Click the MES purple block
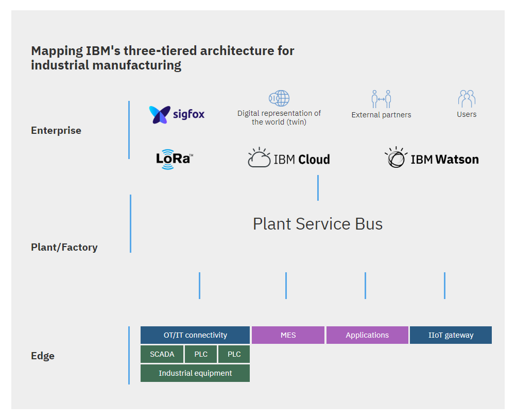Viewport: 516px width, 420px height. tap(288, 335)
